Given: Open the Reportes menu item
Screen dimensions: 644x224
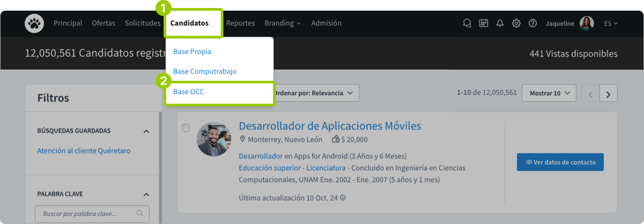Looking at the screenshot, I should click(x=240, y=24).
